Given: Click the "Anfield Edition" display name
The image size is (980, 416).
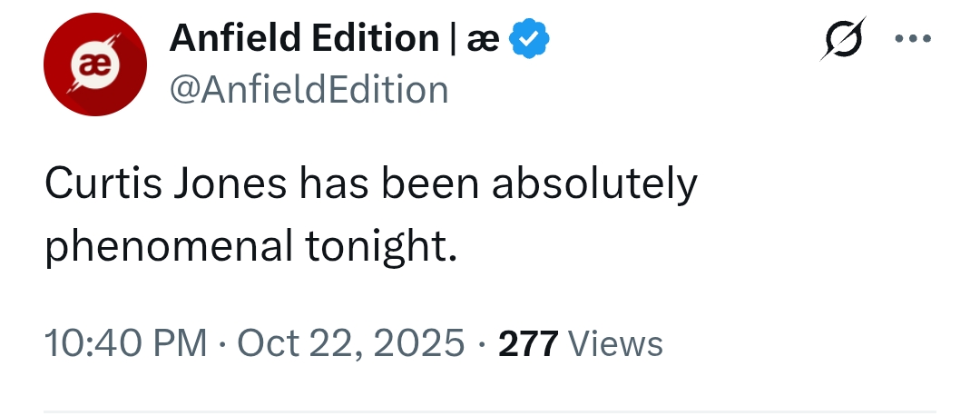Looking at the screenshot, I should tap(305, 38).
